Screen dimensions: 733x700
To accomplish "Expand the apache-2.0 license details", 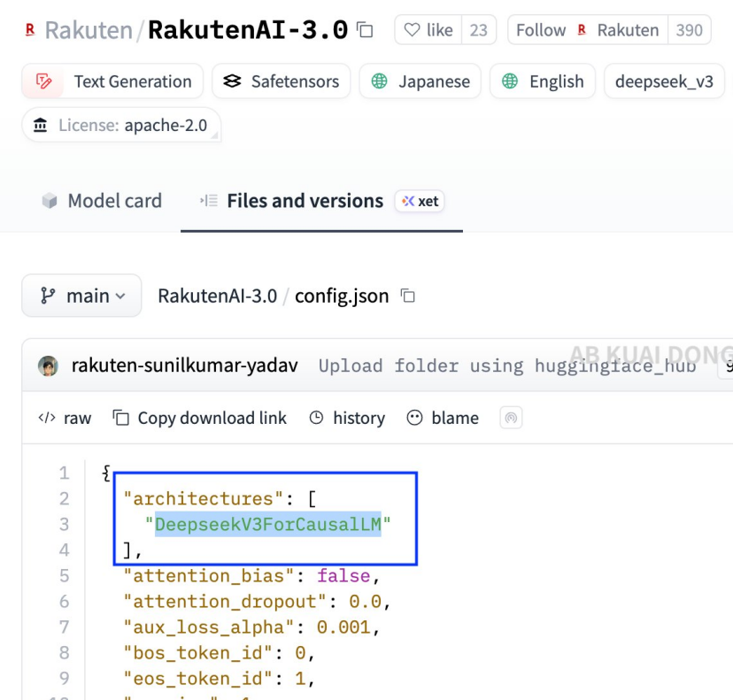I will click(x=120, y=125).
